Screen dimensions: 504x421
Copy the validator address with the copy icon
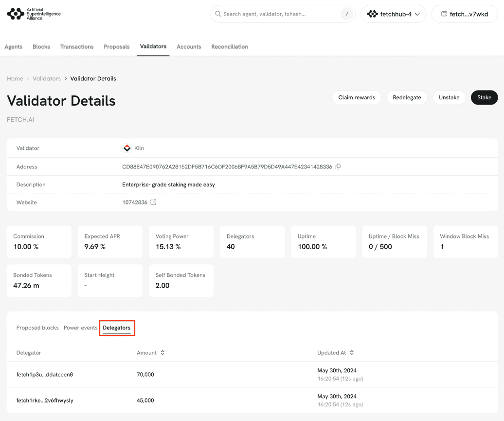(338, 166)
